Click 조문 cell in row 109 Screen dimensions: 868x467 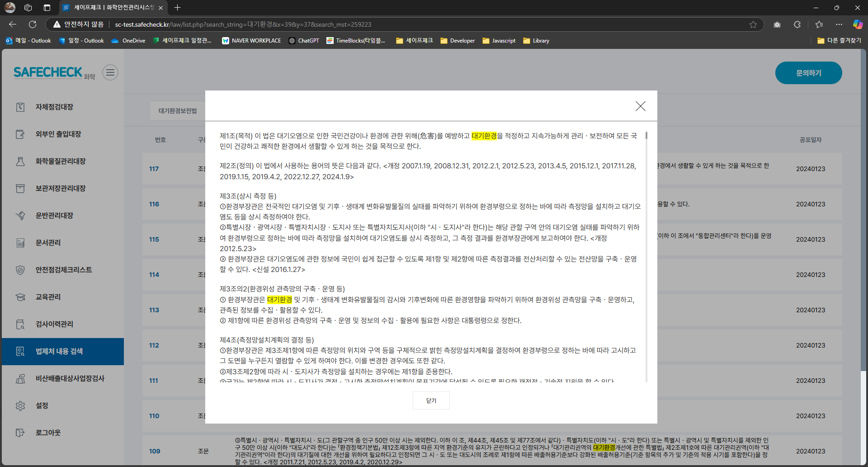click(203, 451)
